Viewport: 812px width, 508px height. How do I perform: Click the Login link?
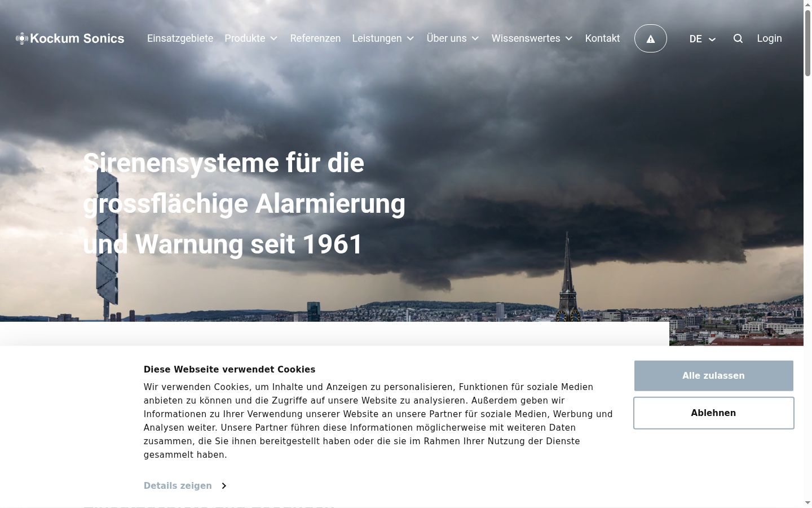[769, 38]
